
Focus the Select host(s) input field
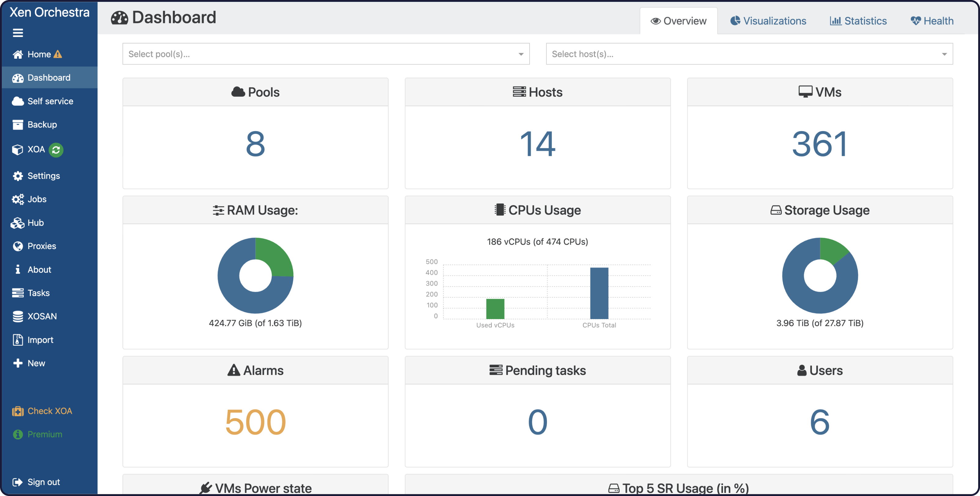749,54
